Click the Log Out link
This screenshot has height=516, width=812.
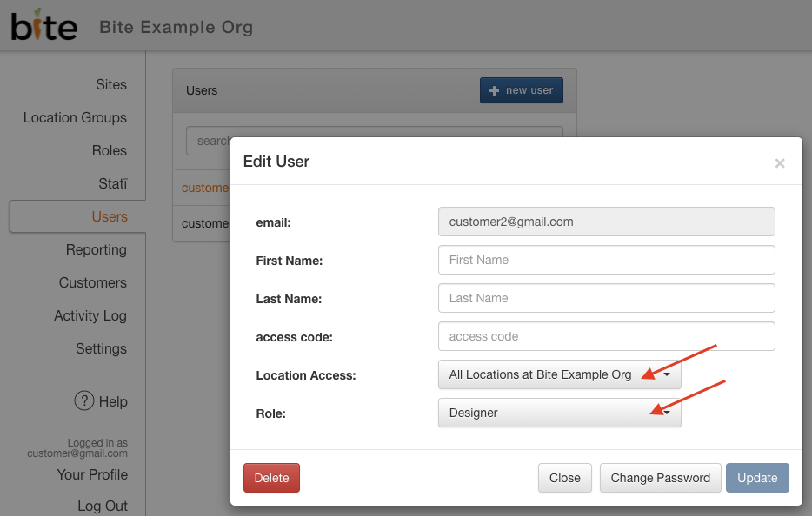103,506
